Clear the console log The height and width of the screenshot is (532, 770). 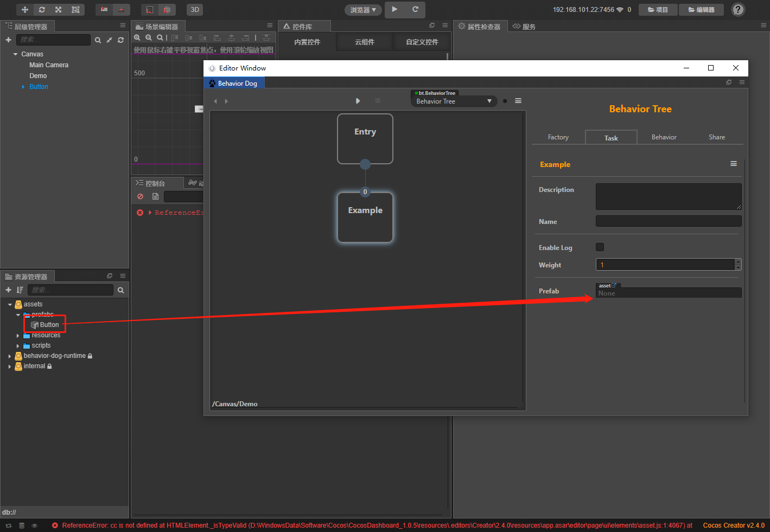tap(140, 196)
